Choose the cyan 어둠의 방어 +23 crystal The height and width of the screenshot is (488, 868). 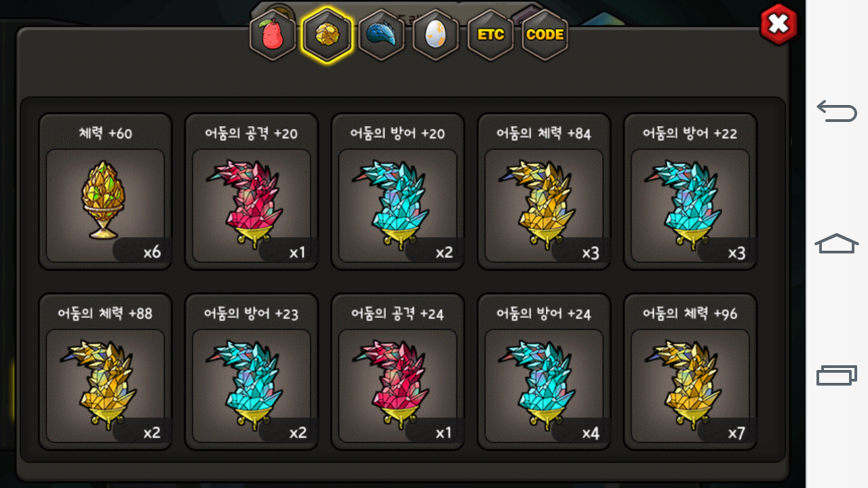pyautogui.click(x=252, y=371)
